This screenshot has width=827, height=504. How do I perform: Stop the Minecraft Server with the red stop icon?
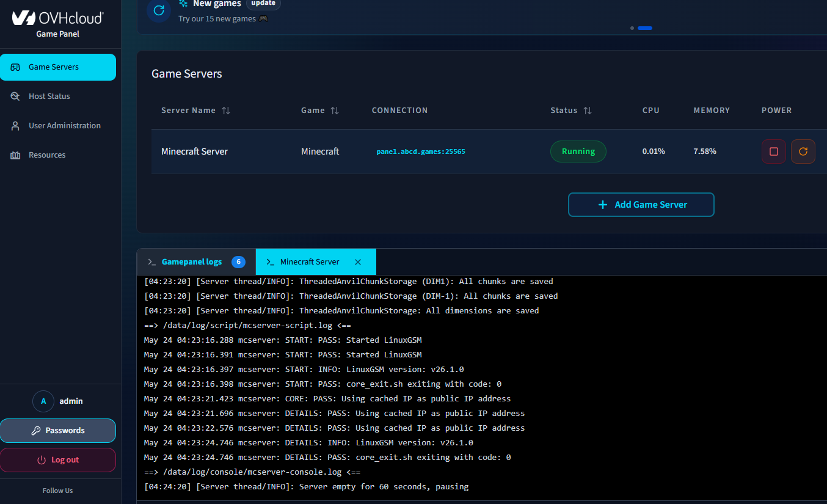[773, 152]
